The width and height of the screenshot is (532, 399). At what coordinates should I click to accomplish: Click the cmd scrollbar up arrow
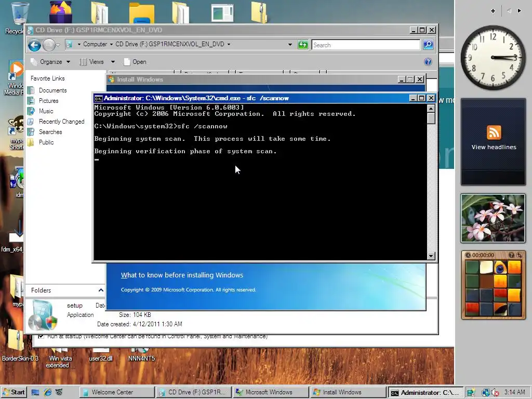pyautogui.click(x=431, y=109)
